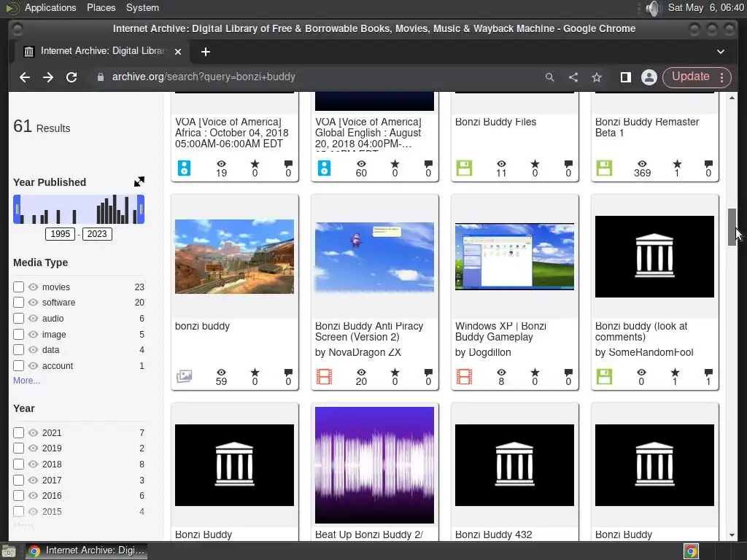Image resolution: width=747 pixels, height=560 pixels.
Task: Click the reviews bubble on Bonzi buddy (look at comments)
Action: pos(708,373)
